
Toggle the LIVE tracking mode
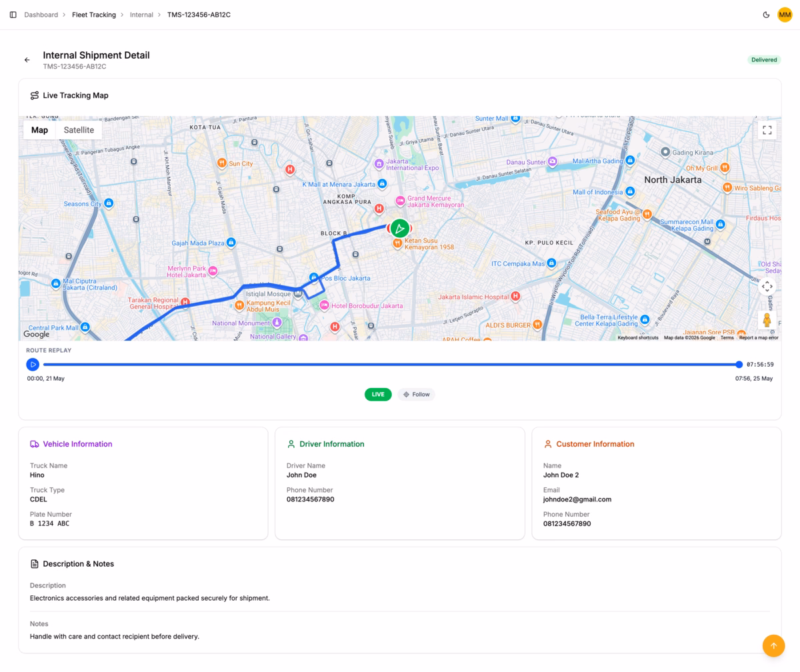tap(378, 395)
